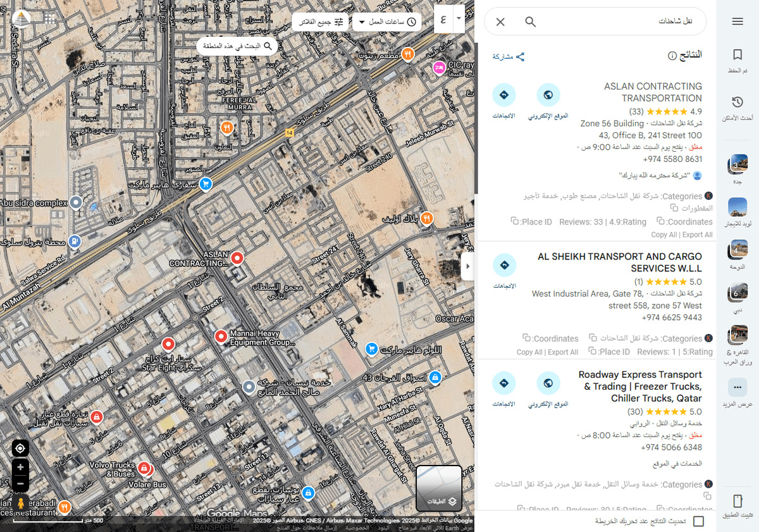Open جميع الفلاتر (all filters) panel

319,21
